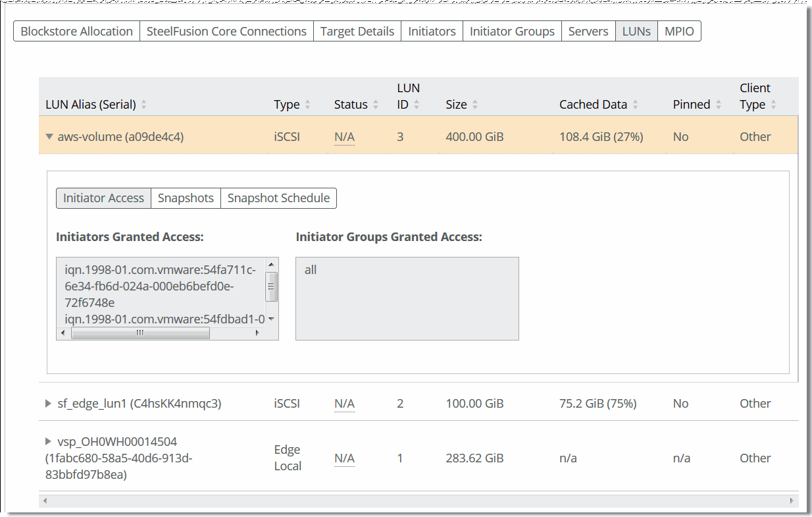Screen dimensions: 812x517
Task: Collapse the aws-volume LUN row
Action: [x=49, y=137]
